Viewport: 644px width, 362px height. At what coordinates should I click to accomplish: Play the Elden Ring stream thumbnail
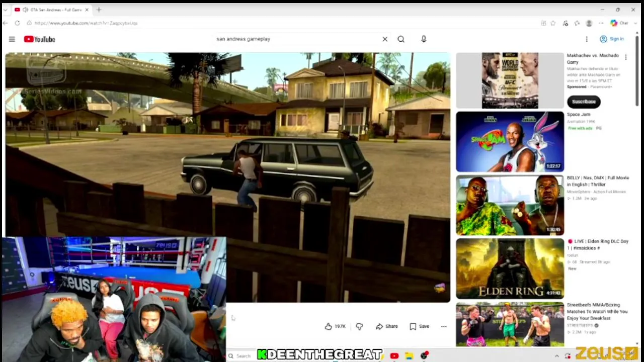pyautogui.click(x=510, y=268)
